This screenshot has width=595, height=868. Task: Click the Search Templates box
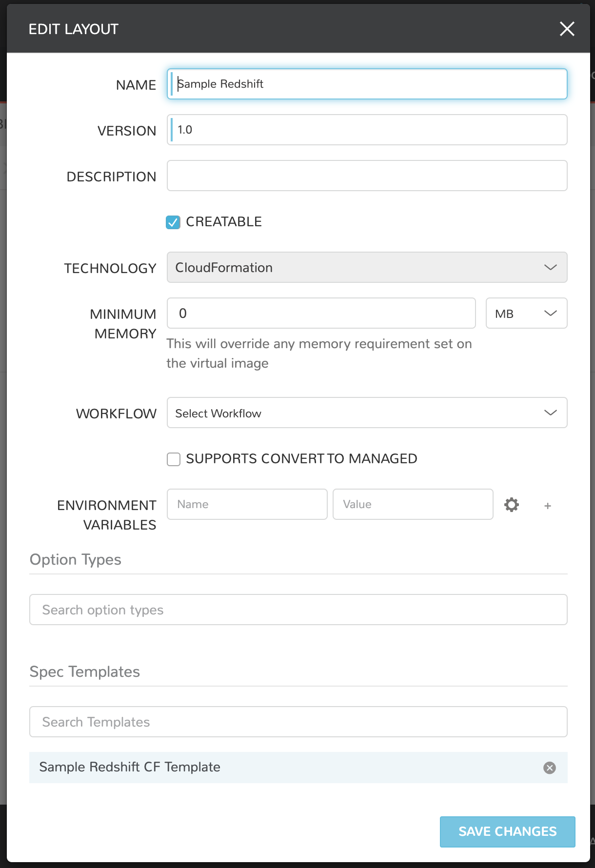pos(298,722)
